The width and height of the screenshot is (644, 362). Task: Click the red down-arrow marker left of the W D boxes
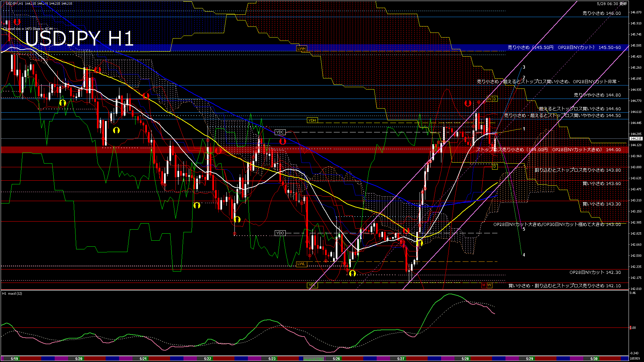tap(468, 103)
